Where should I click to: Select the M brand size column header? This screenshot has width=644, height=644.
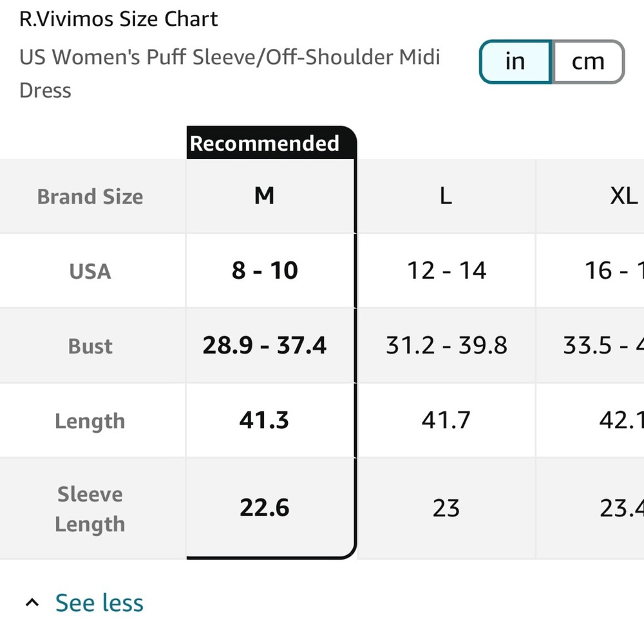[x=265, y=196]
